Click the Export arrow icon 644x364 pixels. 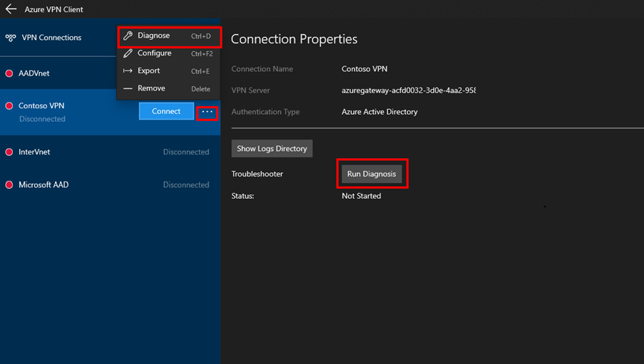128,71
